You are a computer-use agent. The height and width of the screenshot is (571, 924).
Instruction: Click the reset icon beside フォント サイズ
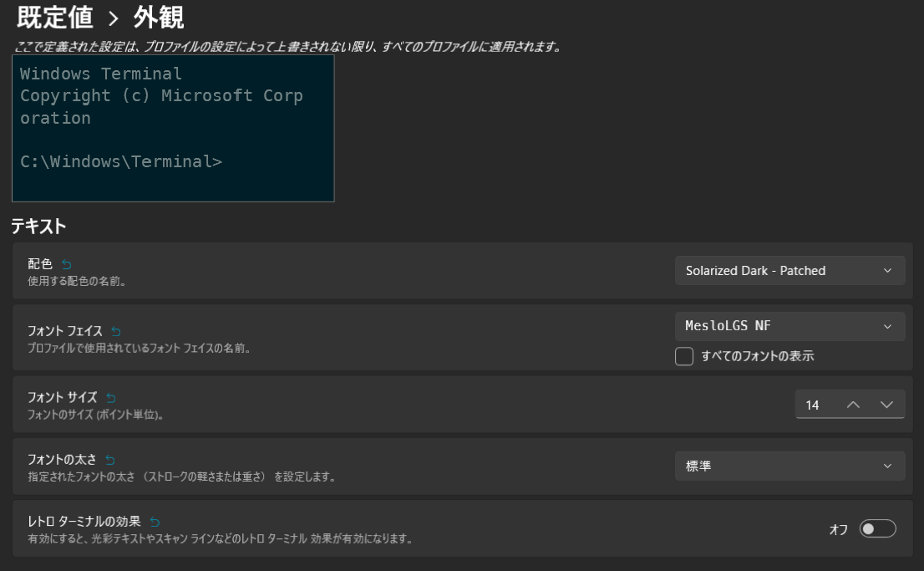tap(111, 398)
